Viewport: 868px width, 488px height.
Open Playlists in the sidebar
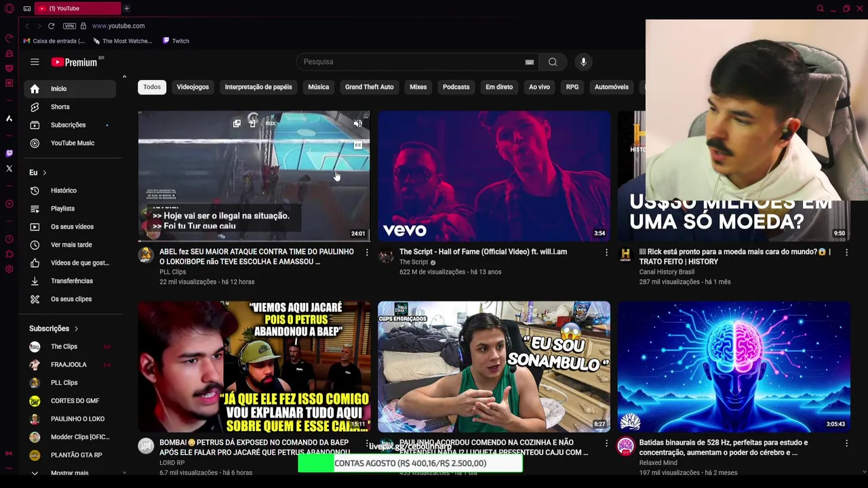(70, 209)
